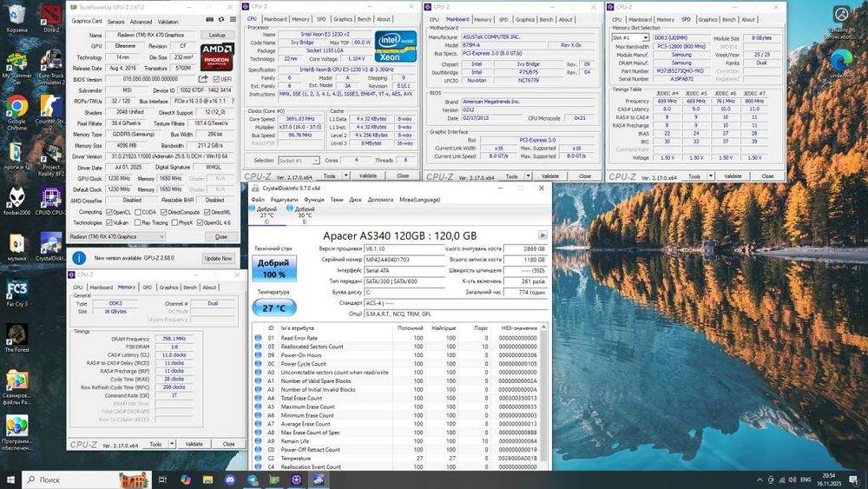Viewport: 868px width, 489px height.
Task: Open the Socket #1 selection dropdown in CPU-Z
Action: [299, 161]
